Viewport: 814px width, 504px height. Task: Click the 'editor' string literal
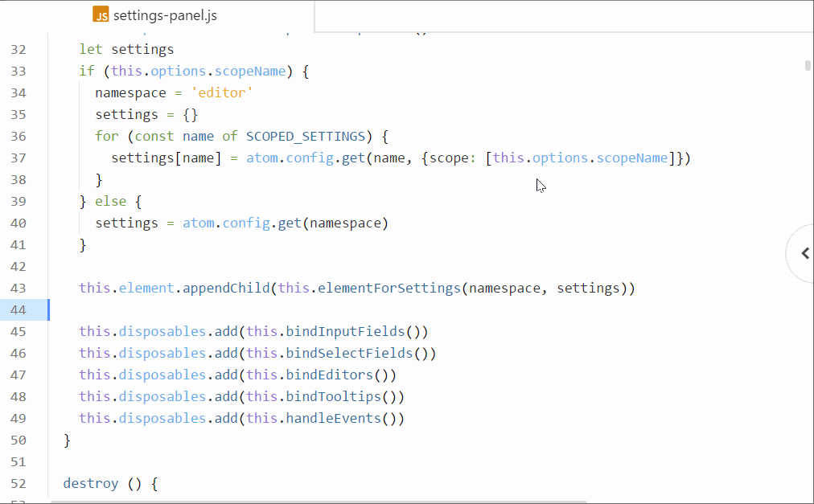[x=222, y=93]
